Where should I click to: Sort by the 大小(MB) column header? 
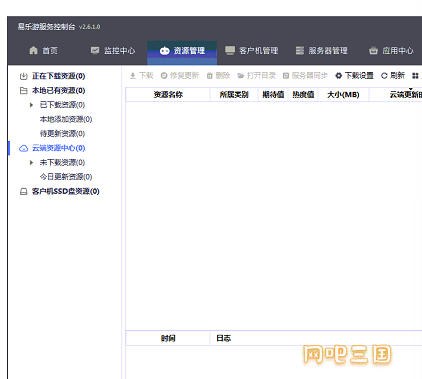(343, 95)
